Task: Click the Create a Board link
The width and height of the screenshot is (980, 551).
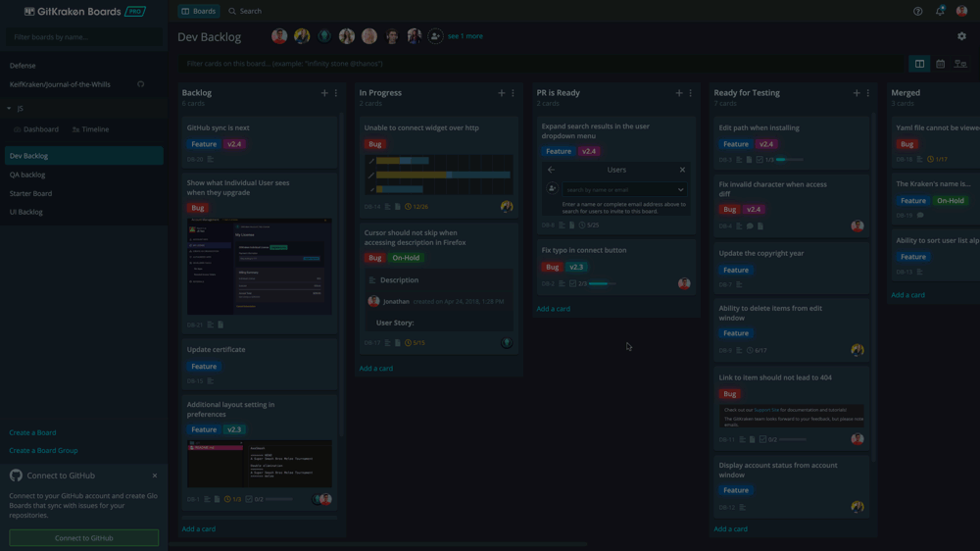Action: tap(32, 432)
